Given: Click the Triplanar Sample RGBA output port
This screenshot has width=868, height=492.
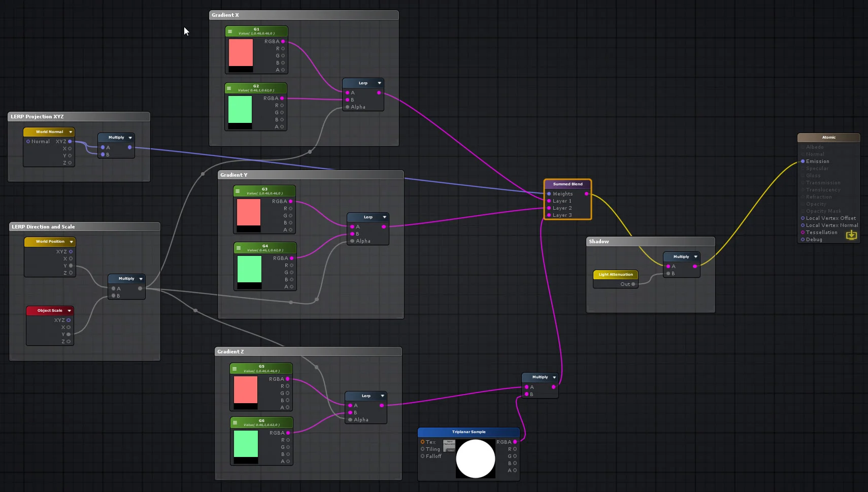Looking at the screenshot, I should [515, 442].
